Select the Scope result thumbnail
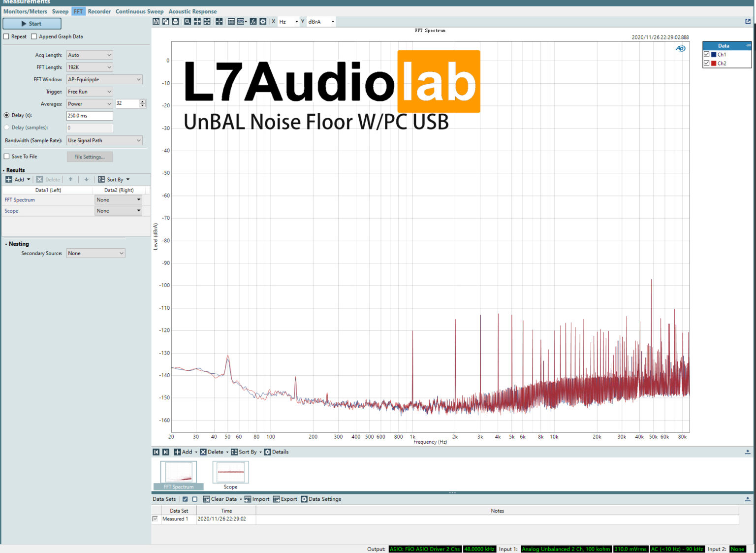The image size is (756, 553). click(x=230, y=473)
